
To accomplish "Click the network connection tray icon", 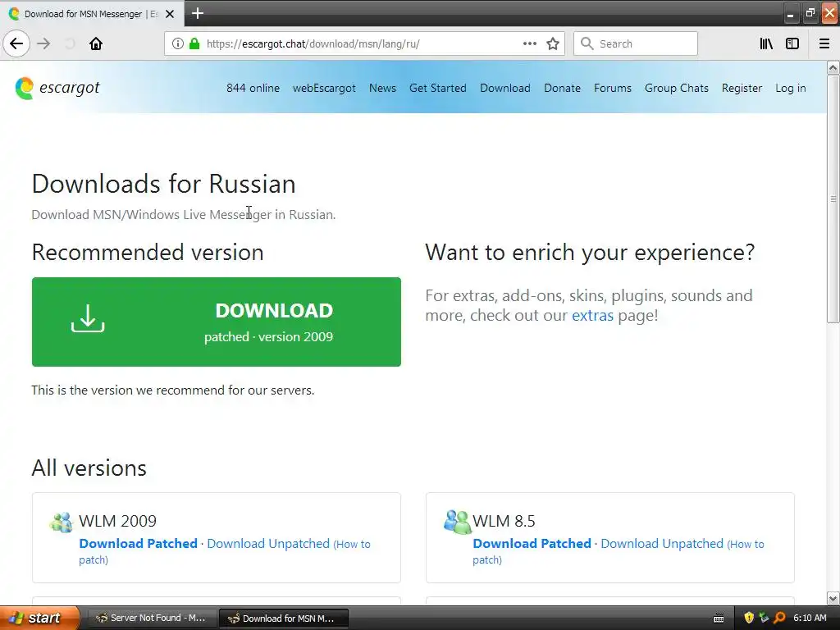I will pos(764,618).
